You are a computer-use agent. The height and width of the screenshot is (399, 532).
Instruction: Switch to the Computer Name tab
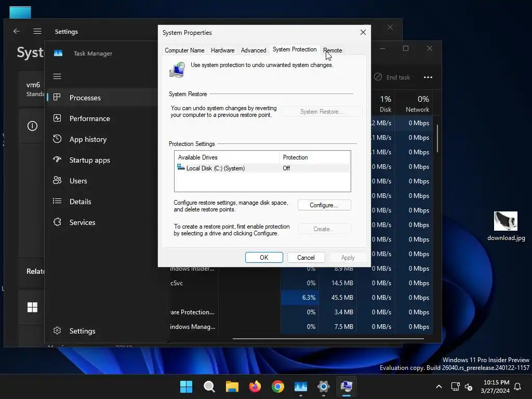coord(184,50)
